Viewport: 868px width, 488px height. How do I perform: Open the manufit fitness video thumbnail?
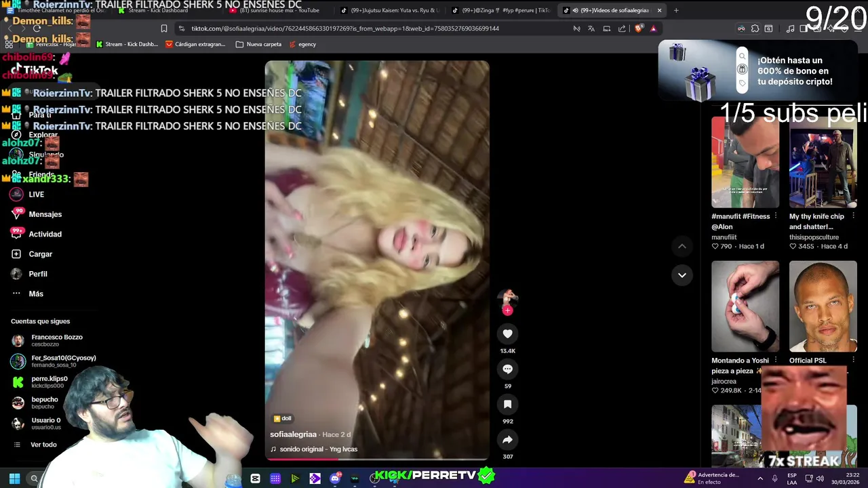745,162
